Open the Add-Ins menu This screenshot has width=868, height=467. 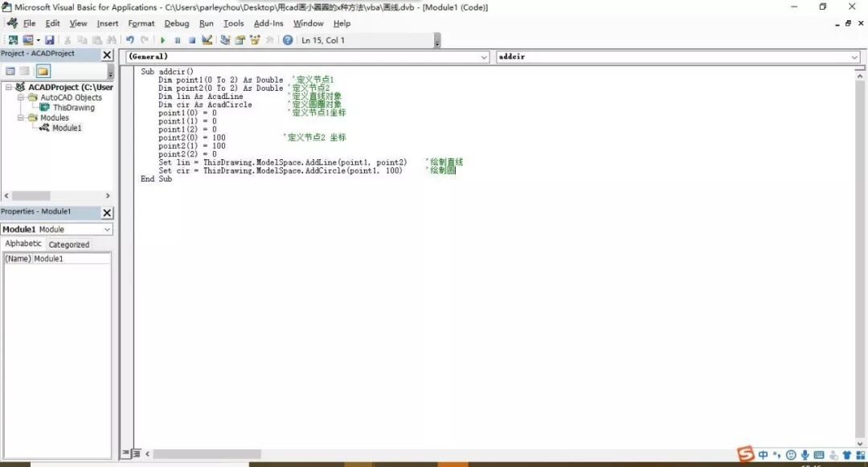[x=268, y=23]
